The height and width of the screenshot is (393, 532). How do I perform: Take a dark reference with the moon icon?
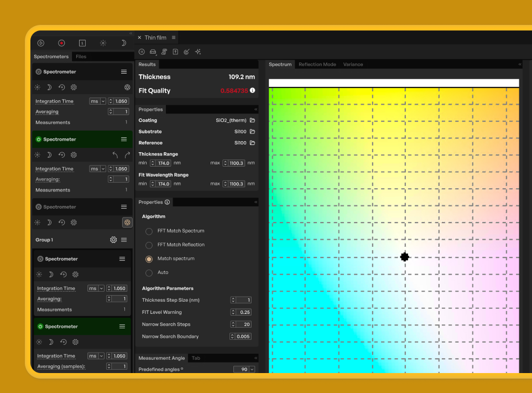click(123, 43)
